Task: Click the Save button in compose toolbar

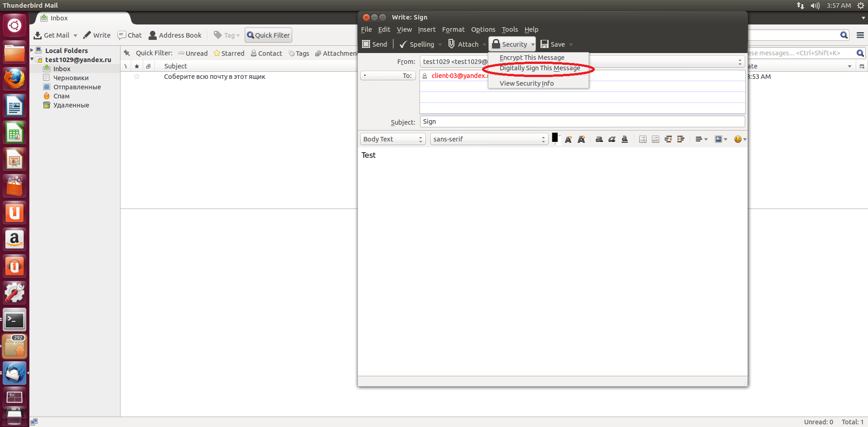Action: (x=553, y=44)
